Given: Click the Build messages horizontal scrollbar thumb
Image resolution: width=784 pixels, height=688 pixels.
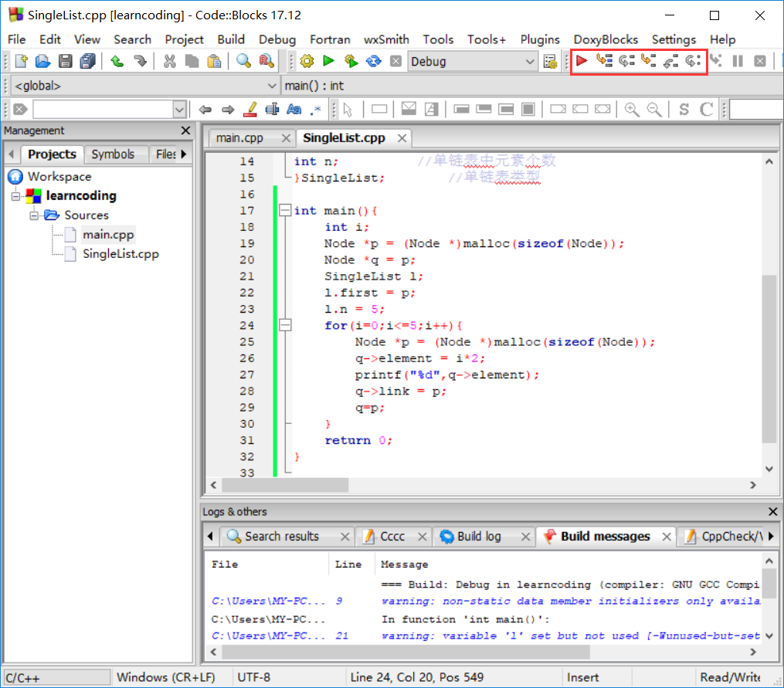Looking at the screenshot, I should (406, 652).
